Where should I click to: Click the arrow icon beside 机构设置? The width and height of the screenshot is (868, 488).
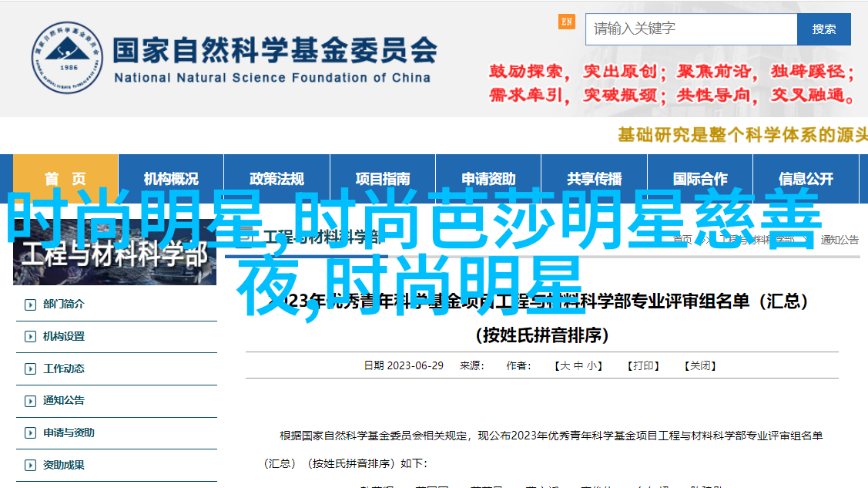(30, 337)
